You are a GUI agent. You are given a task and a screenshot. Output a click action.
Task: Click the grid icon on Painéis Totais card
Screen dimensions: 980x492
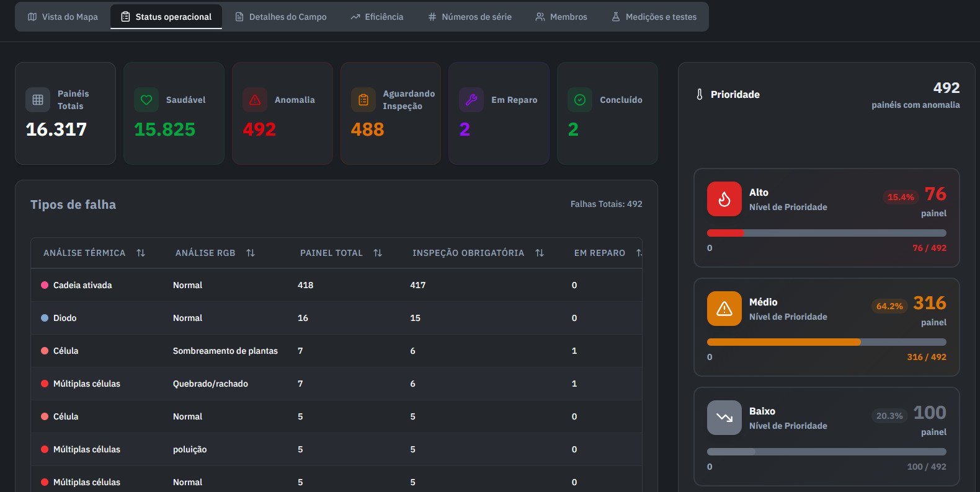38,100
